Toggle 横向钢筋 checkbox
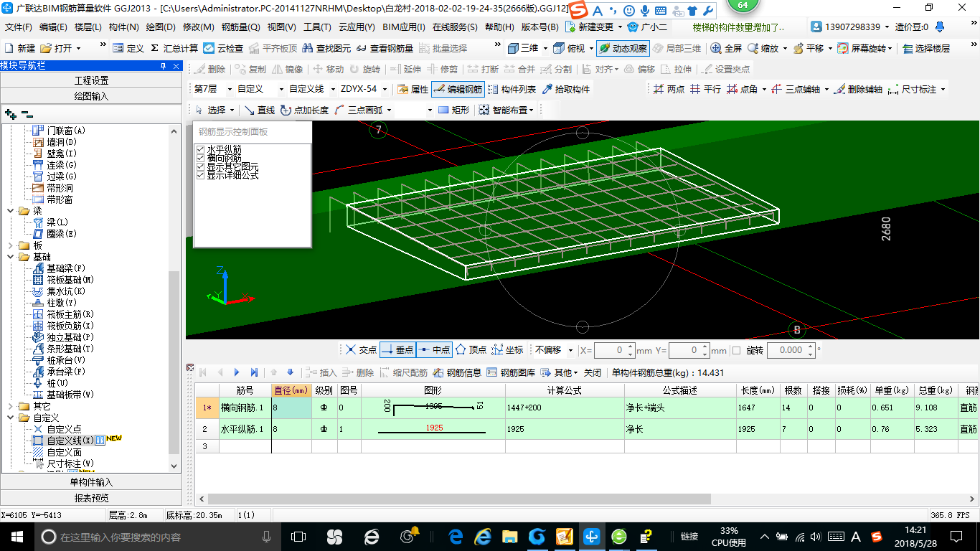980x551 pixels. tap(201, 158)
